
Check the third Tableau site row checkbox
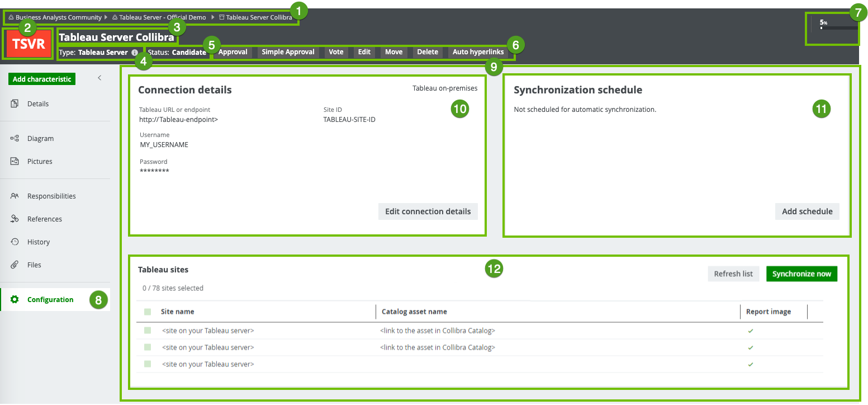tap(148, 364)
